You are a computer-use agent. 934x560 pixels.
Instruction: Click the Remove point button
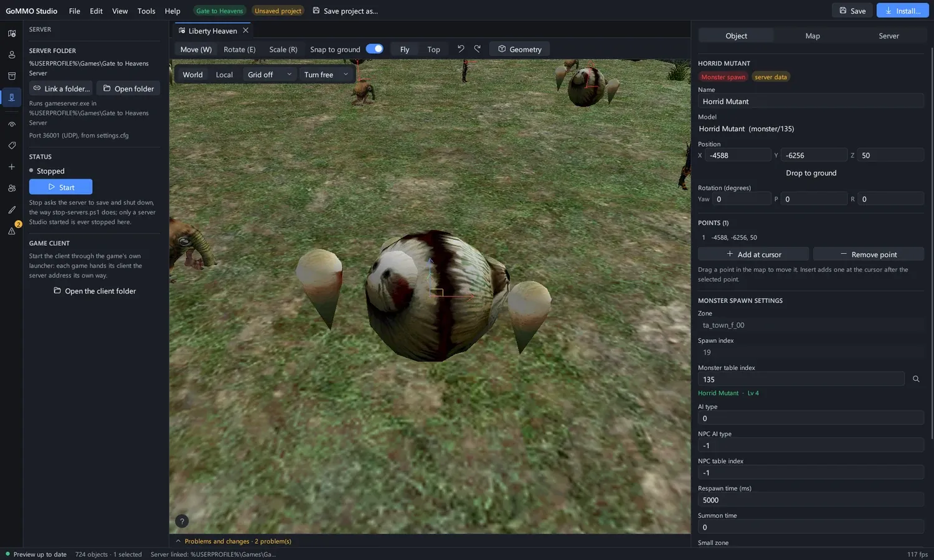point(869,254)
